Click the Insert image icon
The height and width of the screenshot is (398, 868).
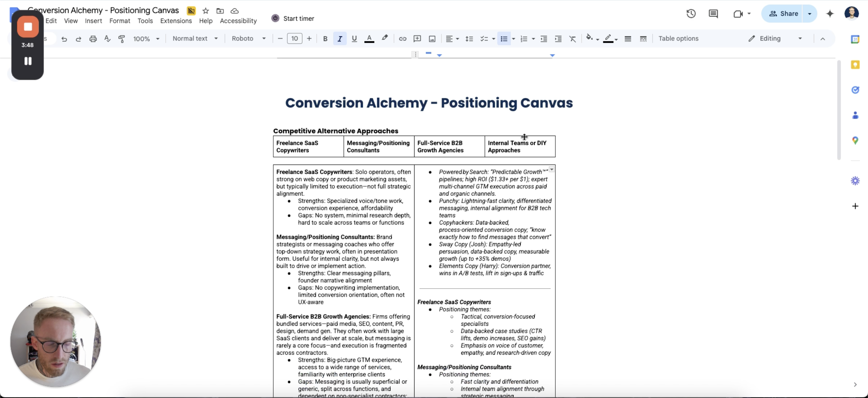click(432, 39)
